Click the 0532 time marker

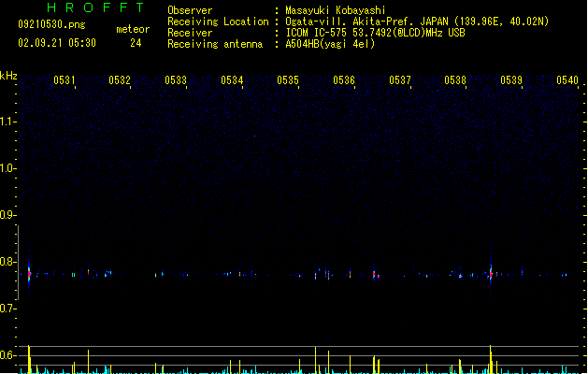tap(120, 80)
